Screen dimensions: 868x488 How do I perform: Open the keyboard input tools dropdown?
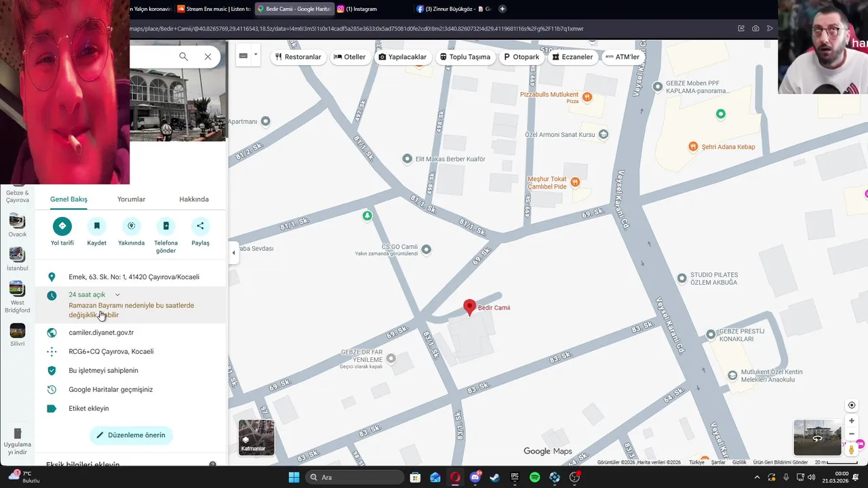click(256, 55)
